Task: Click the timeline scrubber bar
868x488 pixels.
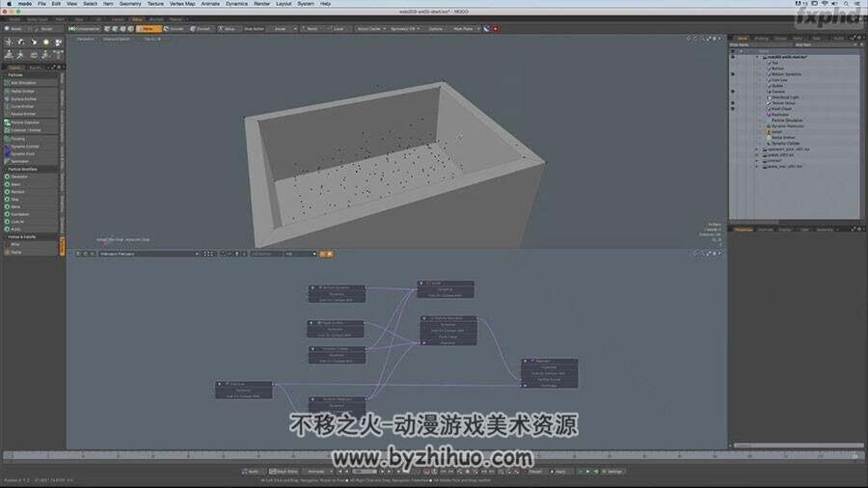Action: 434,455
